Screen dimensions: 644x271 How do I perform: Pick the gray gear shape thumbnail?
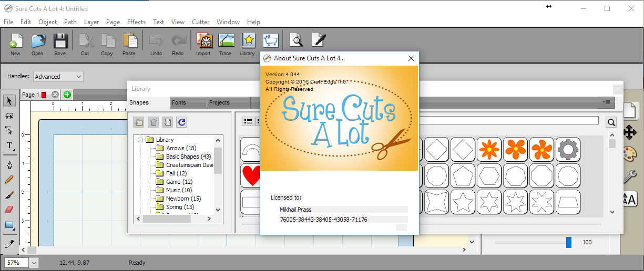[x=568, y=149]
